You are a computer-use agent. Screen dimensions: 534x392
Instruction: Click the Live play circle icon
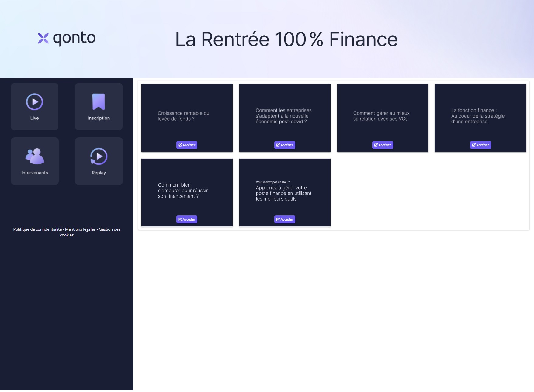click(35, 102)
